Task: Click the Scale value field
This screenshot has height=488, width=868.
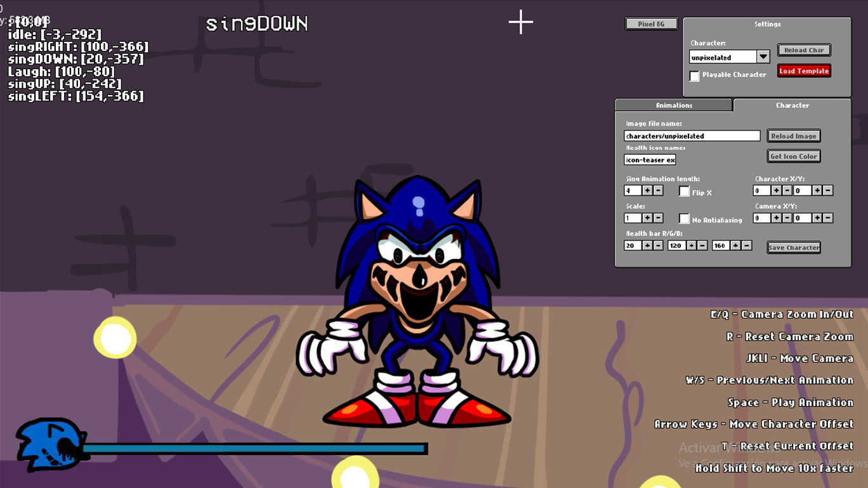Action: [633, 218]
